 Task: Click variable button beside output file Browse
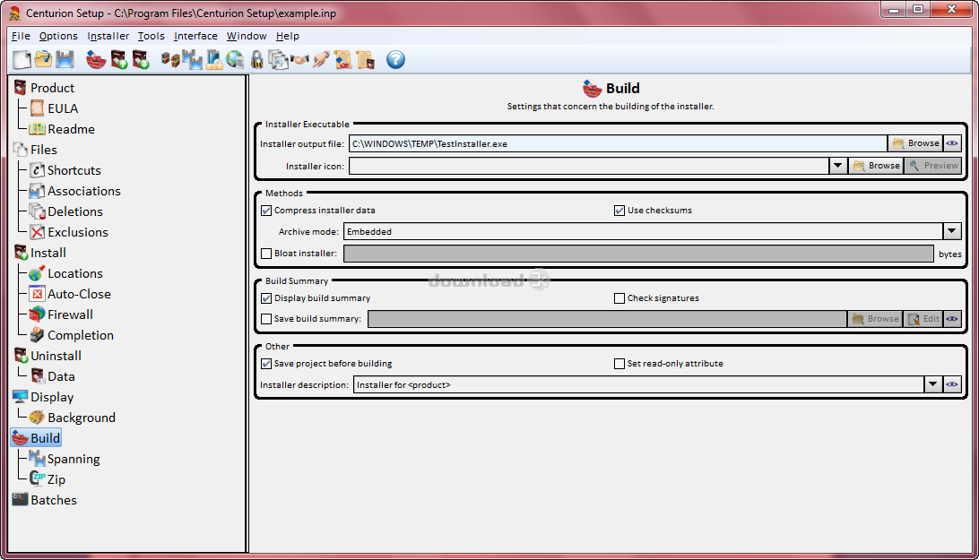pos(951,143)
